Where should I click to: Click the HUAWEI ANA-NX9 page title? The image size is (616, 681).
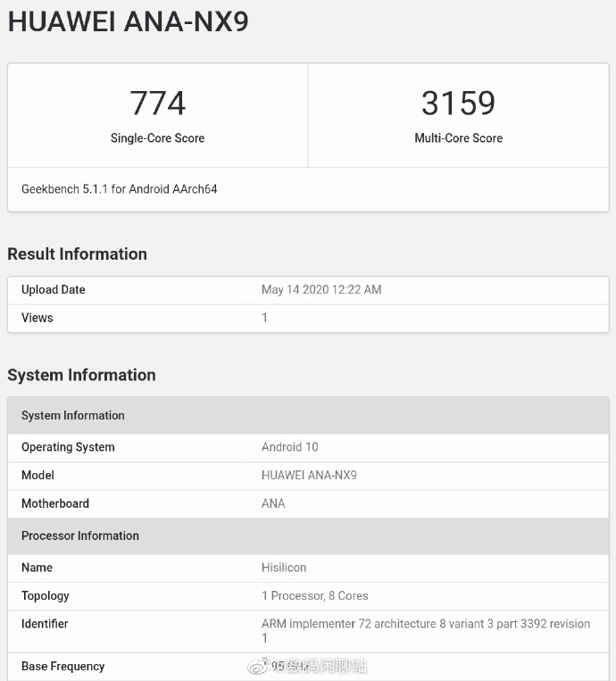point(128,22)
